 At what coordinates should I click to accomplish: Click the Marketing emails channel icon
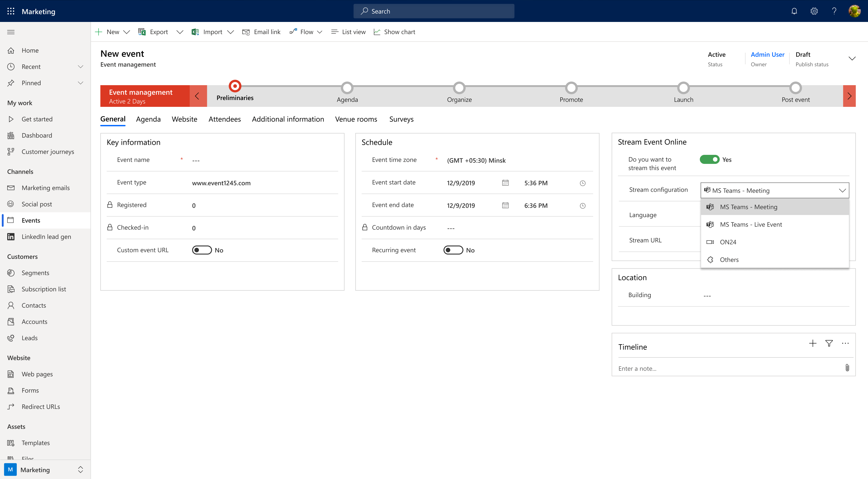pos(11,188)
